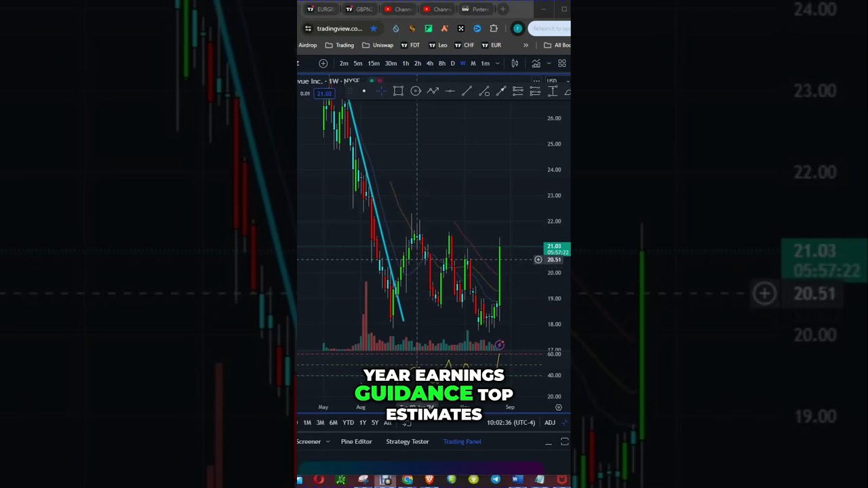Click the clock 10:02:36 (UTC-4)
This screenshot has width=868, height=488.
point(511,423)
